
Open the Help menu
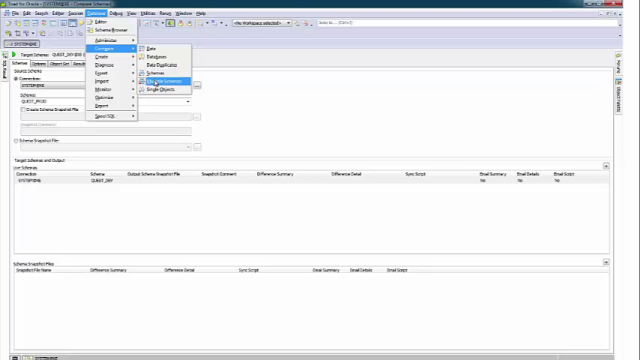201,13
